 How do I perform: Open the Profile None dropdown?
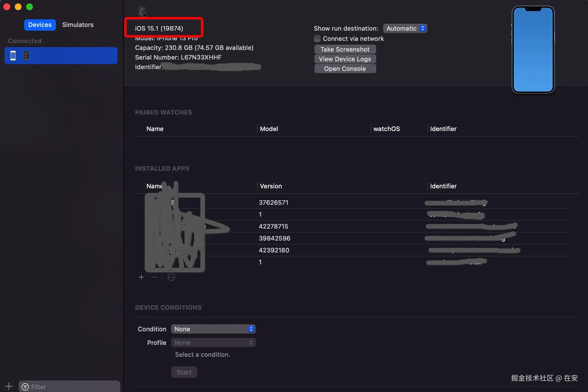(213, 343)
